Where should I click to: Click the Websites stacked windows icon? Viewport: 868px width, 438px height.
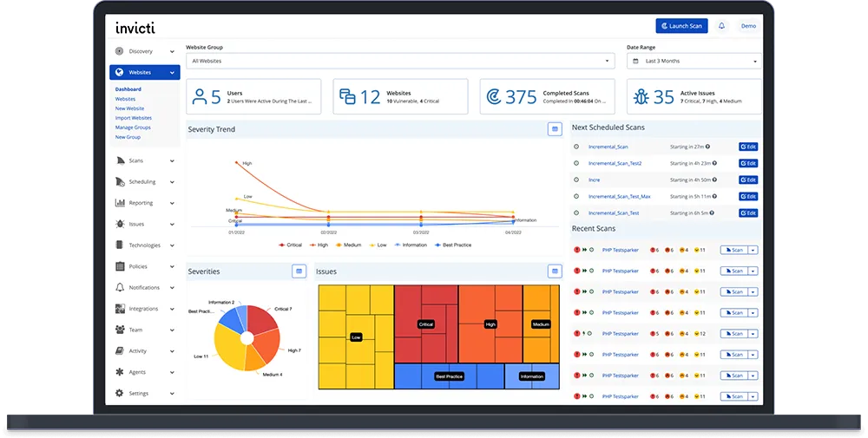(347, 97)
